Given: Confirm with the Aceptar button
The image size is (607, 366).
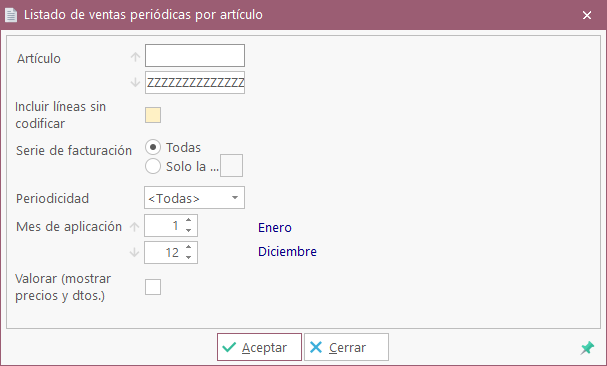Looking at the screenshot, I should [x=259, y=347].
